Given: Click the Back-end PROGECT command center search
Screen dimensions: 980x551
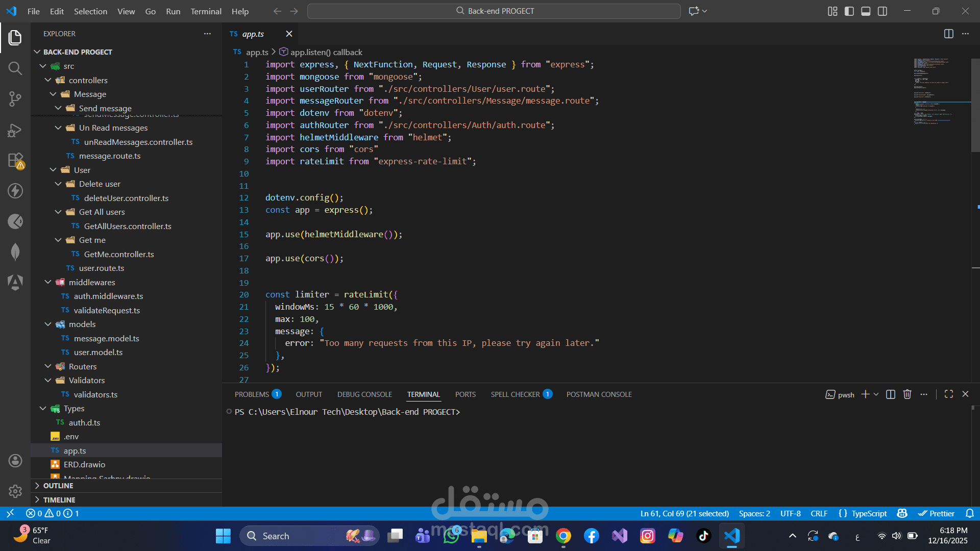Looking at the screenshot, I should coord(494,11).
